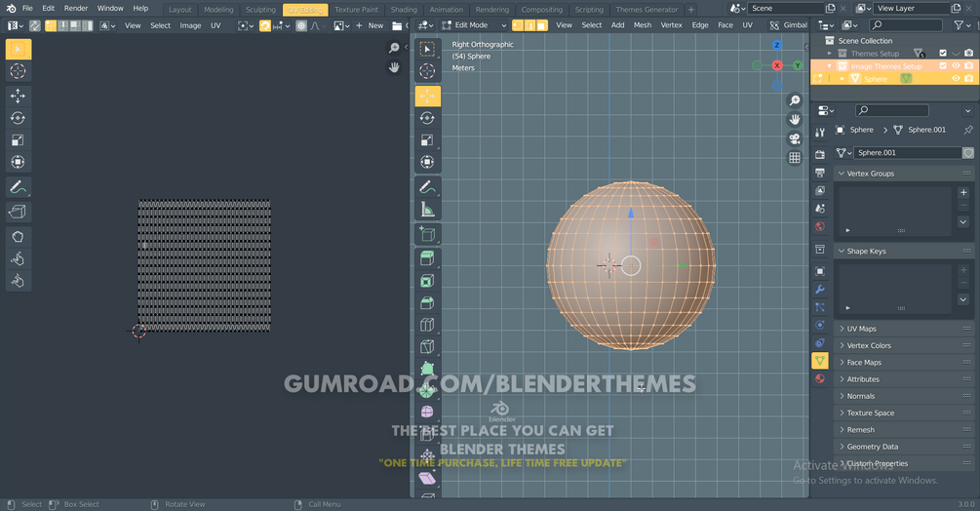Open the Render menu
This screenshot has height=511, width=980.
(76, 8)
